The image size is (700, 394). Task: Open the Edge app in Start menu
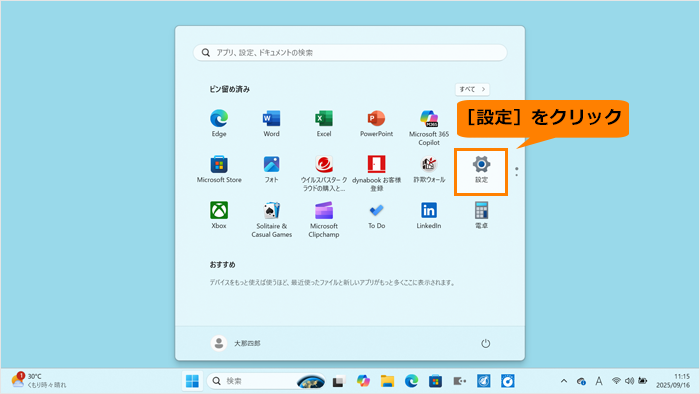(x=219, y=124)
